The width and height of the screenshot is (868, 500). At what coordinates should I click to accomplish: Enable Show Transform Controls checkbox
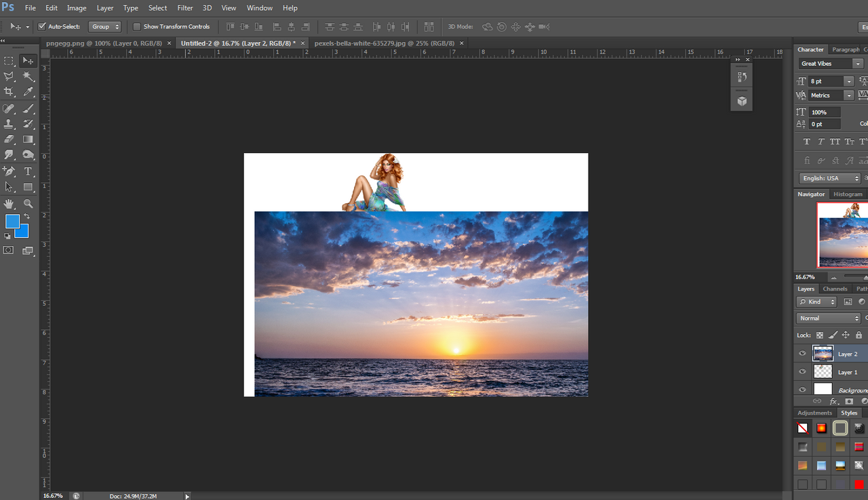[137, 26]
